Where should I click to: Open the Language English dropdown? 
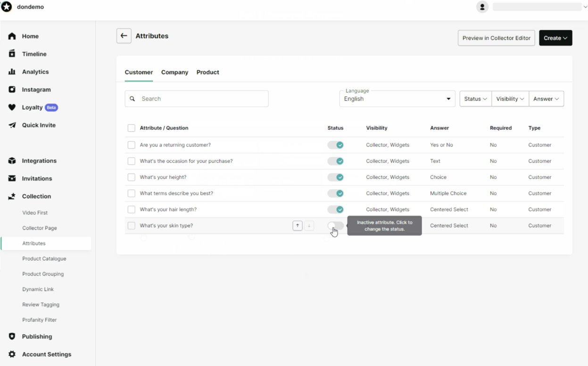(x=398, y=99)
